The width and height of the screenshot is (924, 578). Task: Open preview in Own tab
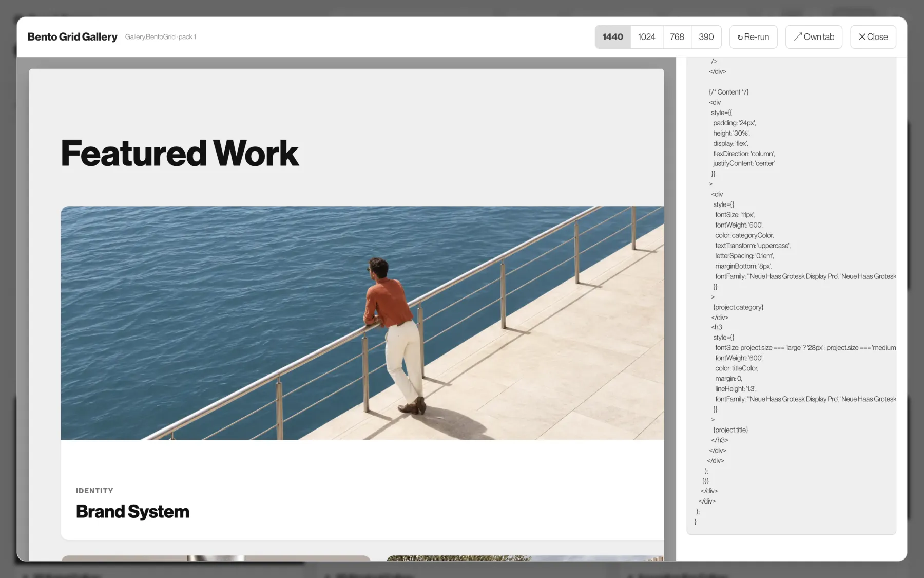pos(814,37)
